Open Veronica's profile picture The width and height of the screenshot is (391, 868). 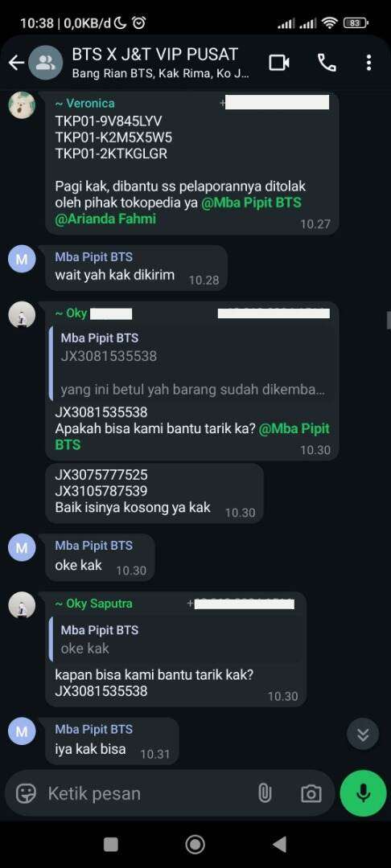[x=23, y=104]
